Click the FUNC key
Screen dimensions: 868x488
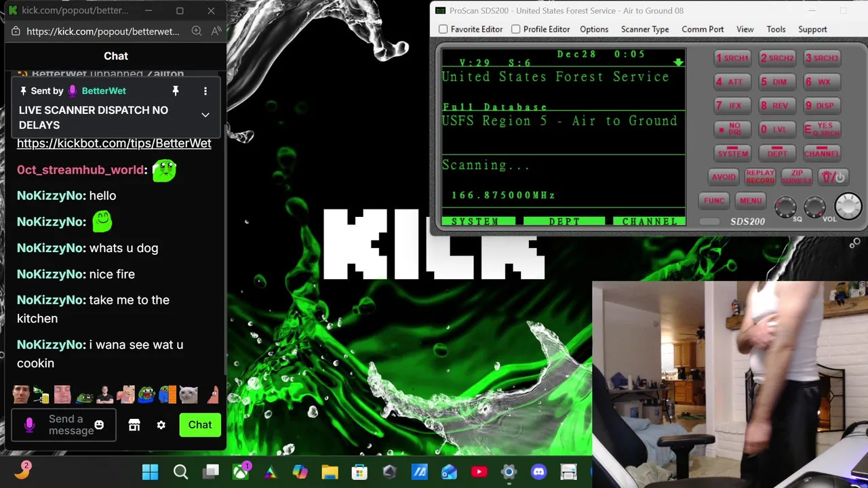coord(714,201)
